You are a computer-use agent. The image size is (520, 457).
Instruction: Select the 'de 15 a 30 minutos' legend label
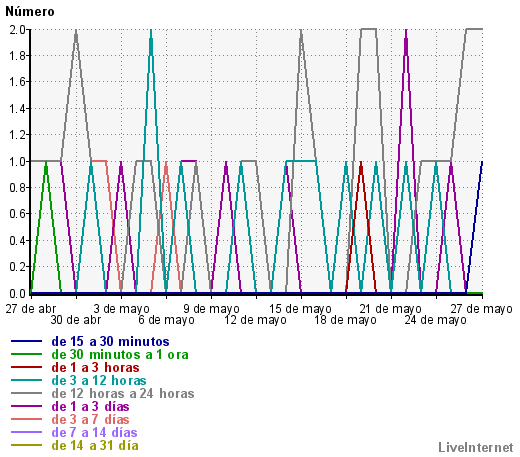[110, 341]
